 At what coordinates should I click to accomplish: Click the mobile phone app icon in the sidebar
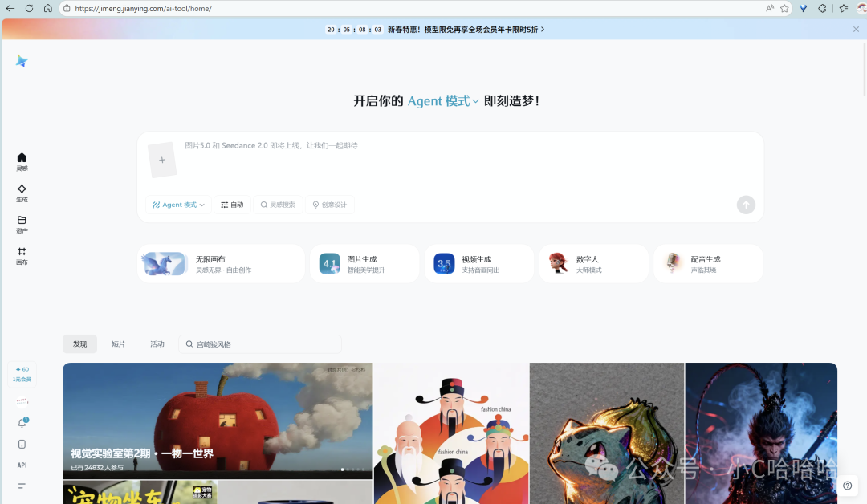pos(22,445)
